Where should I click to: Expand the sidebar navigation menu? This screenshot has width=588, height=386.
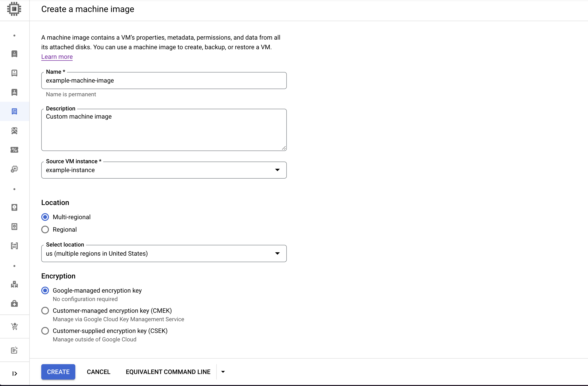(14, 373)
